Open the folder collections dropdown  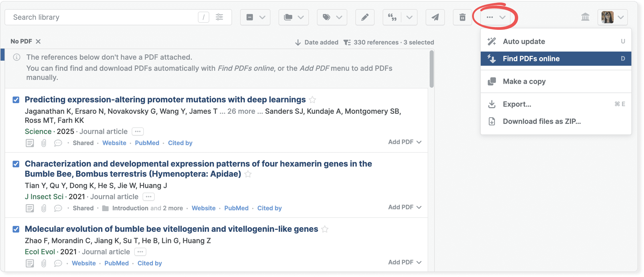tap(293, 17)
